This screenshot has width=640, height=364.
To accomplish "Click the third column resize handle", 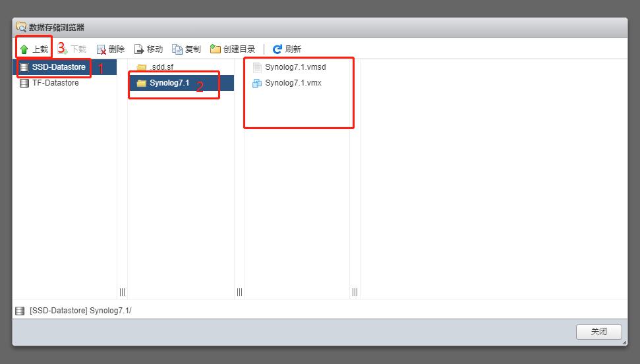I will 355,292.
